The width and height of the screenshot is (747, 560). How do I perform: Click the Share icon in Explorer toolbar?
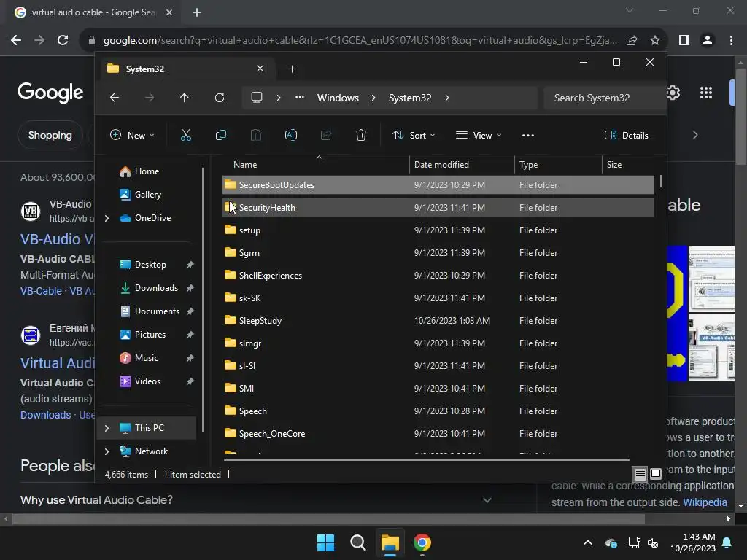[x=326, y=135]
